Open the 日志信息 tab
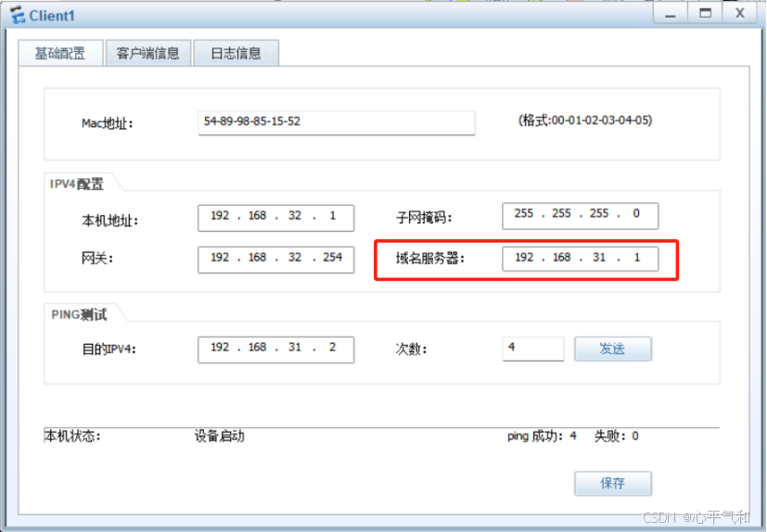The width and height of the screenshot is (767, 532). click(x=236, y=53)
